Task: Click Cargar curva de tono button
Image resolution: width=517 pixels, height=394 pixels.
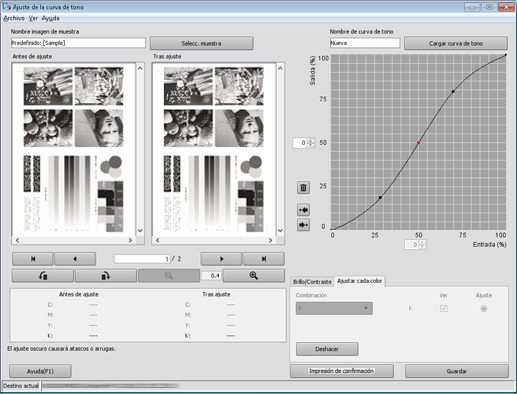Action: (x=456, y=43)
